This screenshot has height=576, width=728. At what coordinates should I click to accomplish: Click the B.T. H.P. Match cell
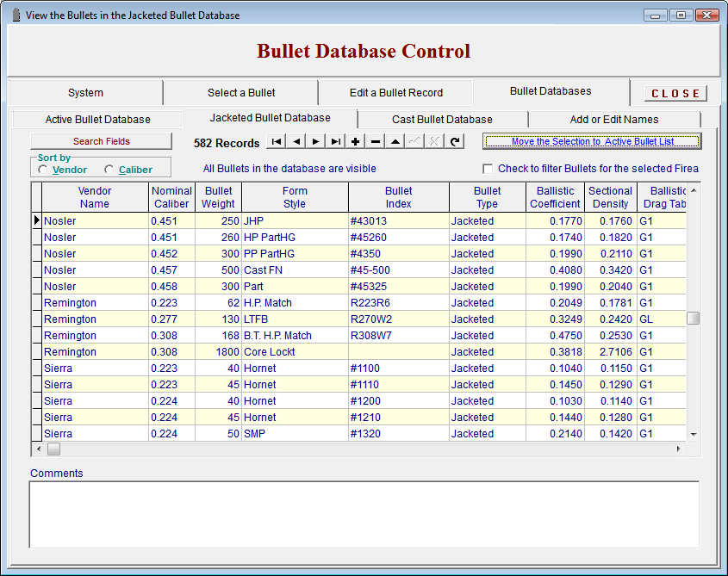tap(295, 336)
